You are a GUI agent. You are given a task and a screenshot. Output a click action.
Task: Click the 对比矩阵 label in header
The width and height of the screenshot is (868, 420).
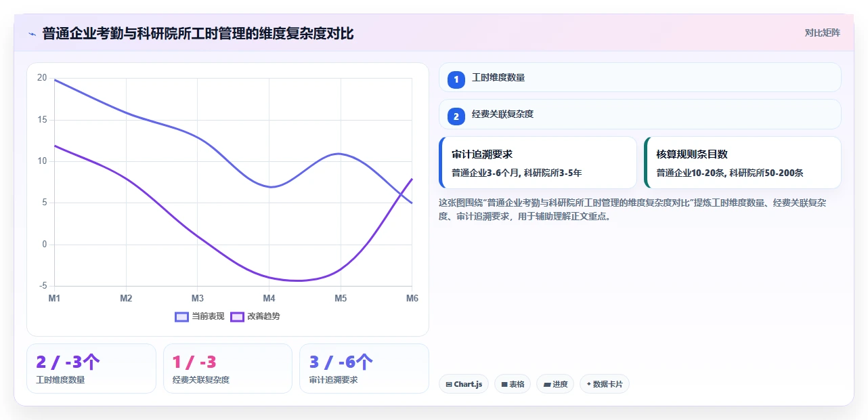point(822,33)
